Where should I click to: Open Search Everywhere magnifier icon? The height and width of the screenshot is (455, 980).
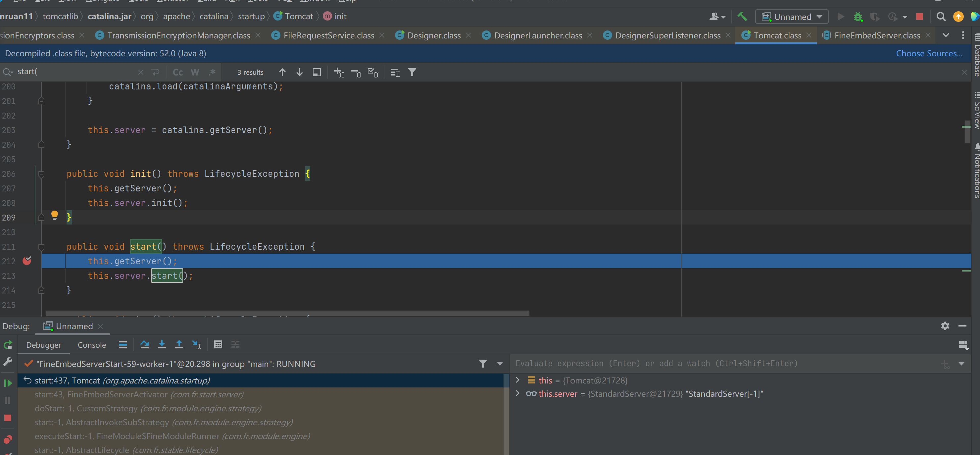coord(941,17)
